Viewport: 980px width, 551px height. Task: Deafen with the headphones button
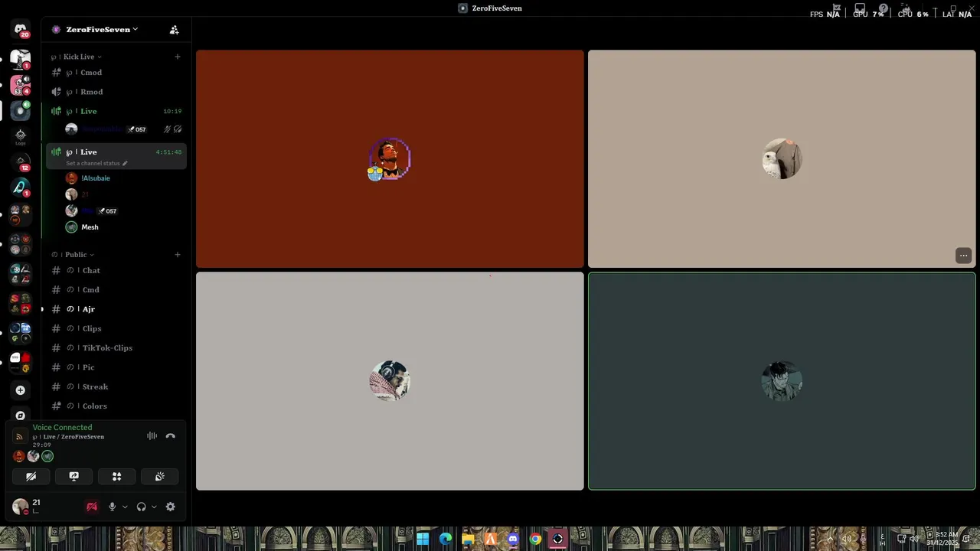tap(141, 507)
